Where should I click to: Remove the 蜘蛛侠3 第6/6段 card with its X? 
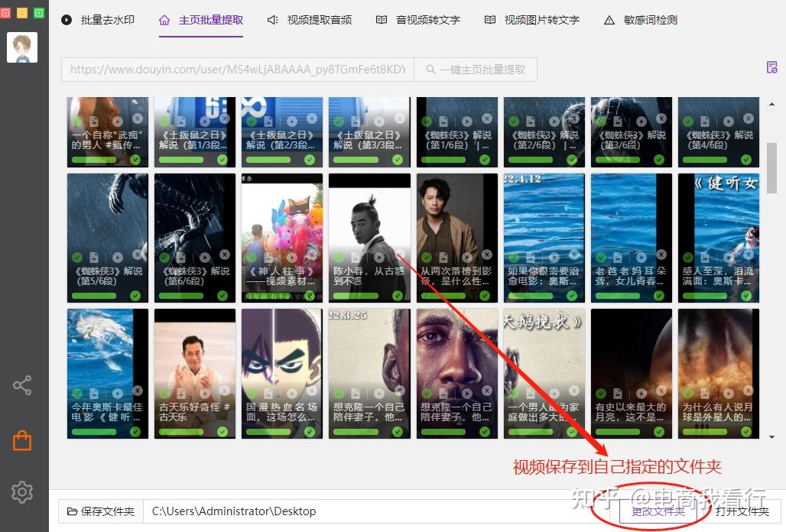pyautogui.click(x=225, y=255)
